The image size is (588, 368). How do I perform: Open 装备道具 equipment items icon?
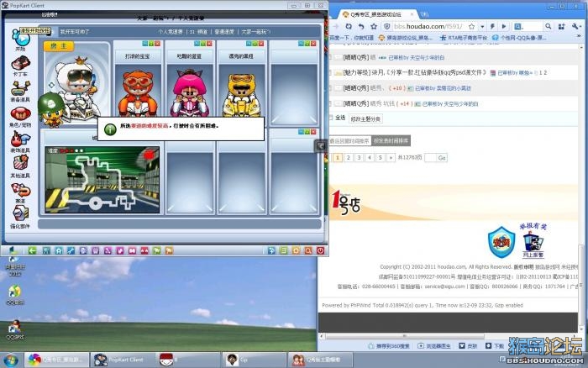pos(21,89)
